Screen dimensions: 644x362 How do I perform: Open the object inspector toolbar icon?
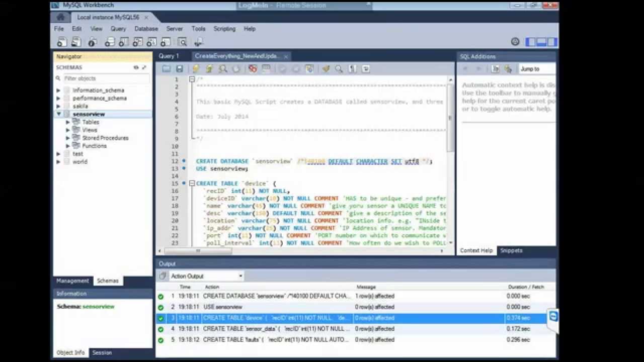pos(93,42)
